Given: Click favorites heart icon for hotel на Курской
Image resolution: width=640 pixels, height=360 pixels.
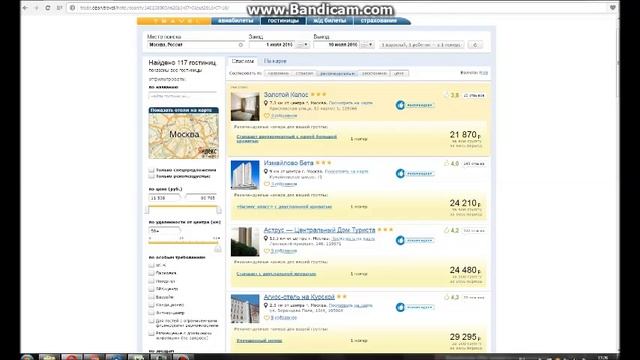Looking at the screenshot, I should click(267, 318).
